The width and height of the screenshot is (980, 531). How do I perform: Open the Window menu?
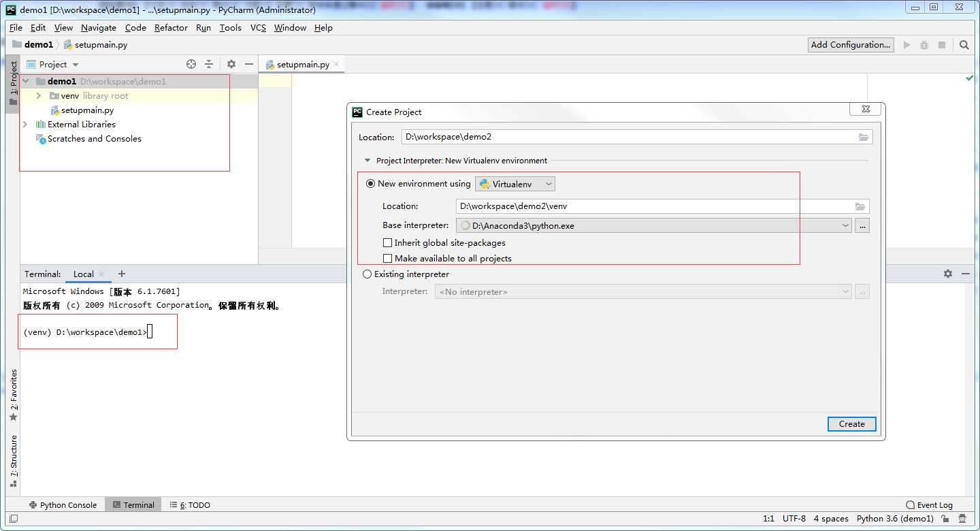tap(290, 28)
